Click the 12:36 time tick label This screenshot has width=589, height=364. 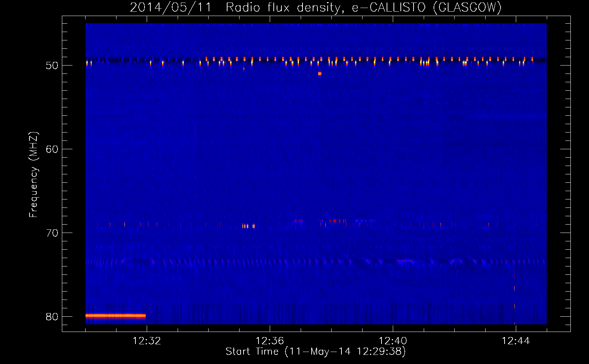click(x=270, y=341)
